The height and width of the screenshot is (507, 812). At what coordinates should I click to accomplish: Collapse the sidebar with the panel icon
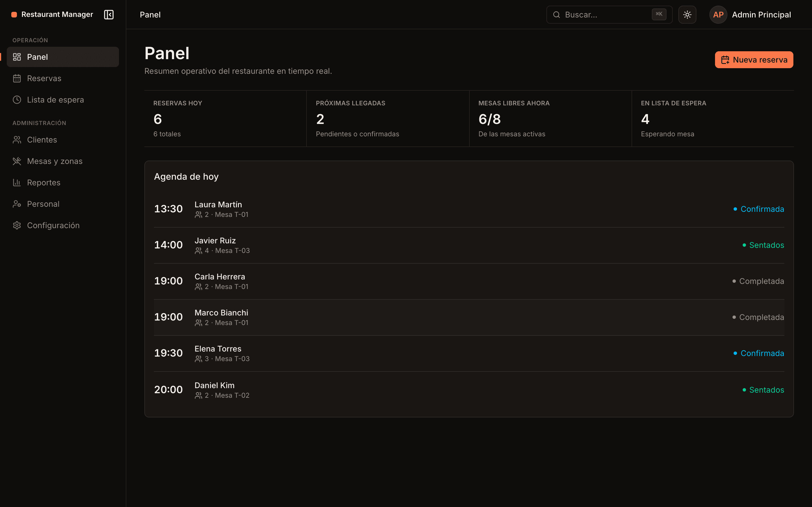[109, 14]
